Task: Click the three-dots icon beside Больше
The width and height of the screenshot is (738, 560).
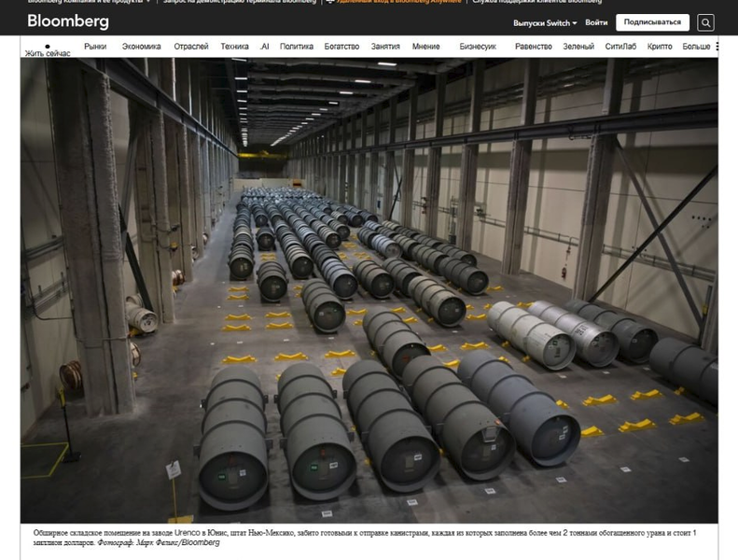Action: 717,46
